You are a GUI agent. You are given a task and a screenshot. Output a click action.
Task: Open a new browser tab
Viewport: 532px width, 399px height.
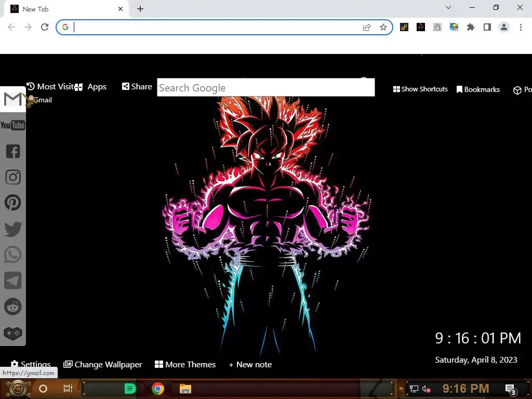[140, 9]
